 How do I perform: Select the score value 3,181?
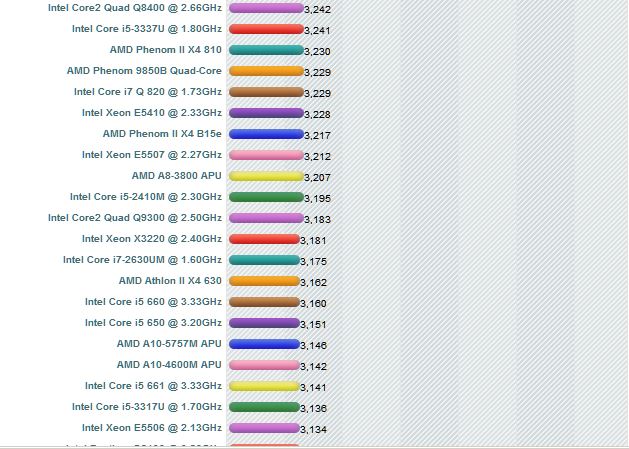pyautogui.click(x=313, y=241)
